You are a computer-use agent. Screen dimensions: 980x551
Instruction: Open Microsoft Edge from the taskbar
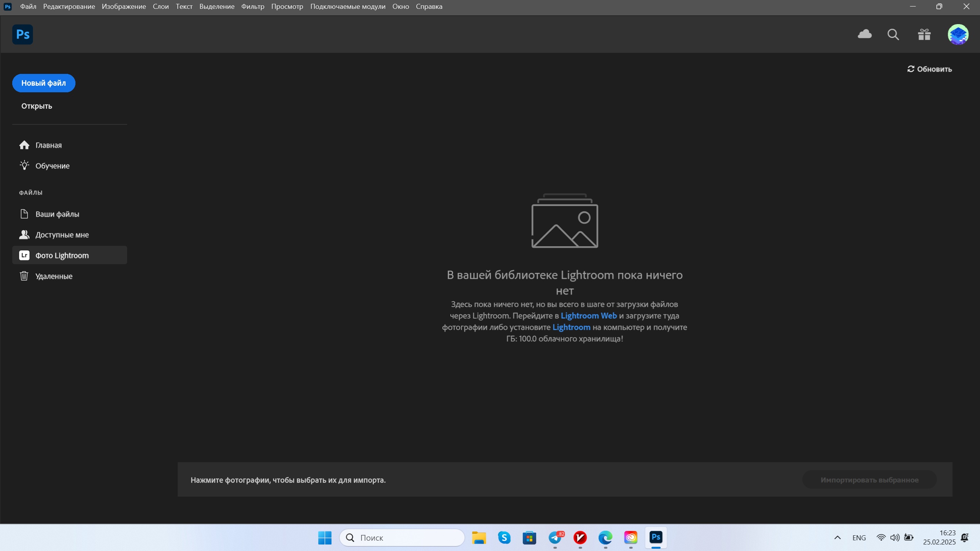605,538
